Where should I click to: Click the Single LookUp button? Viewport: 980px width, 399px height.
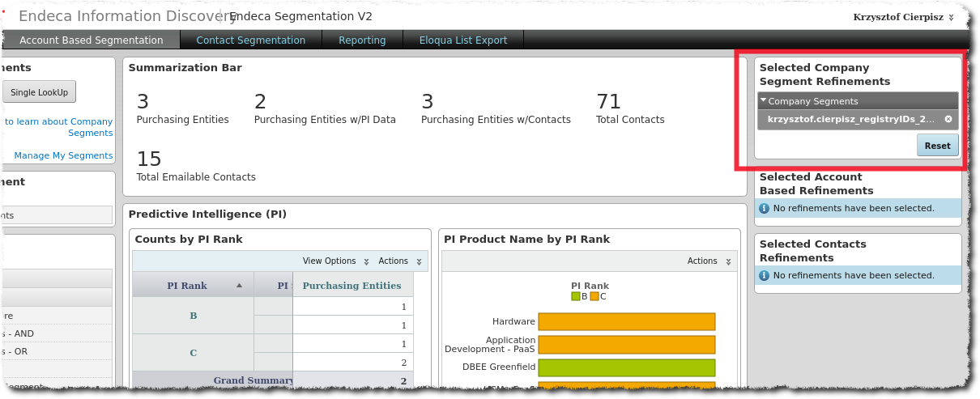pos(39,92)
